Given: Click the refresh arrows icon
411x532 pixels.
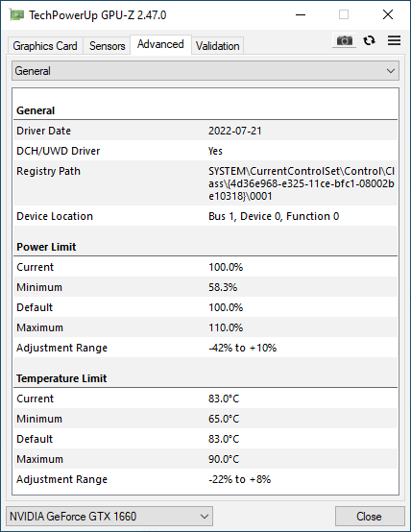Looking at the screenshot, I should point(369,40).
